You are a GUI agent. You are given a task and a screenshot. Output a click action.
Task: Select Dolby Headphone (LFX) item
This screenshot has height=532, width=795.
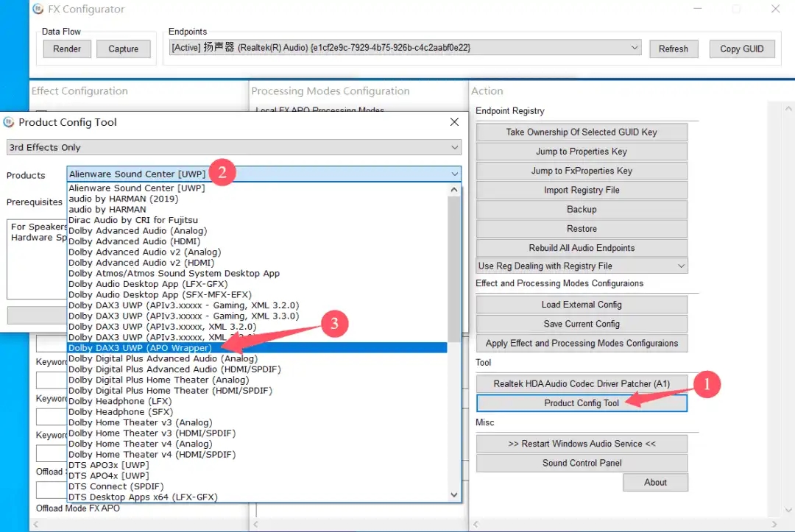[258, 401]
